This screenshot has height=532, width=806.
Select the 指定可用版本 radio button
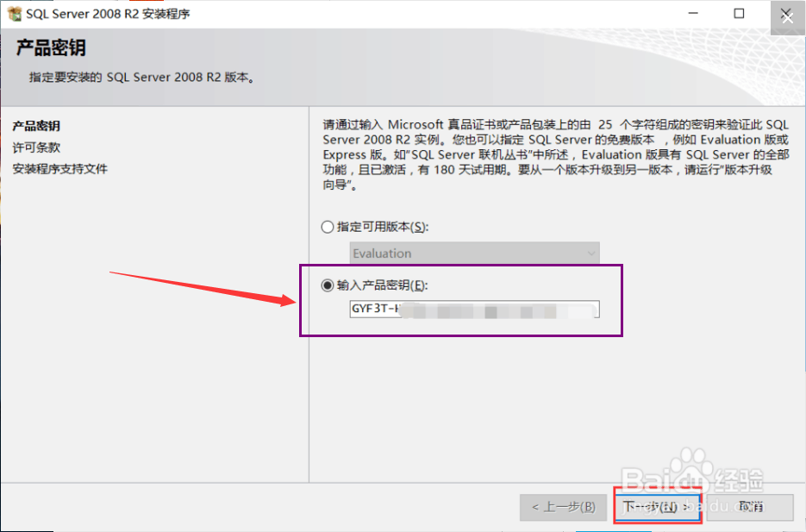[x=328, y=227]
